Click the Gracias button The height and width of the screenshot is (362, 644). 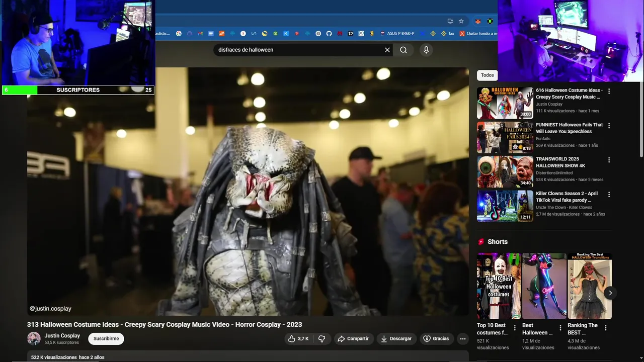point(436,339)
